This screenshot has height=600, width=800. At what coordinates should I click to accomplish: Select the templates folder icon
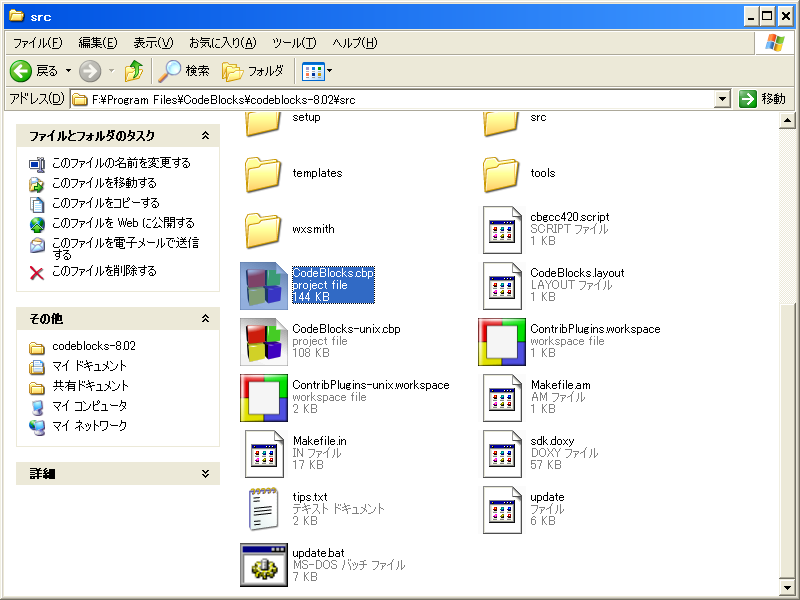(x=263, y=174)
